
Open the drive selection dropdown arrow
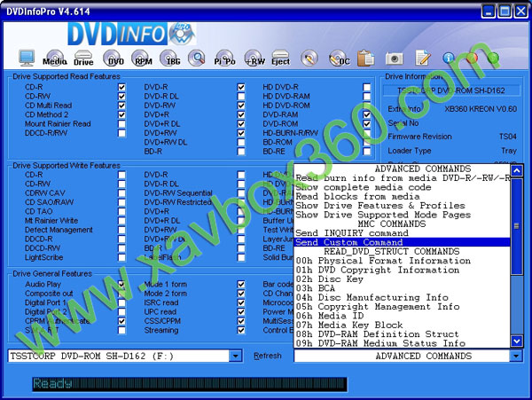[x=236, y=356]
